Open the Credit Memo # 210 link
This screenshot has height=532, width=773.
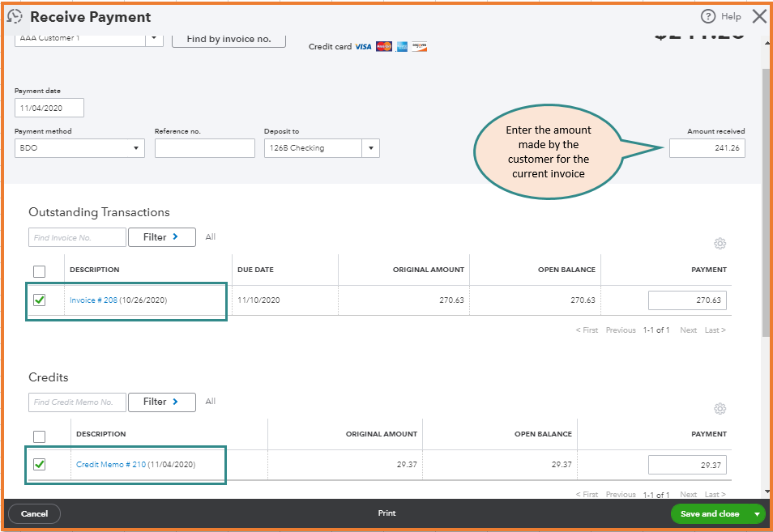(111, 465)
